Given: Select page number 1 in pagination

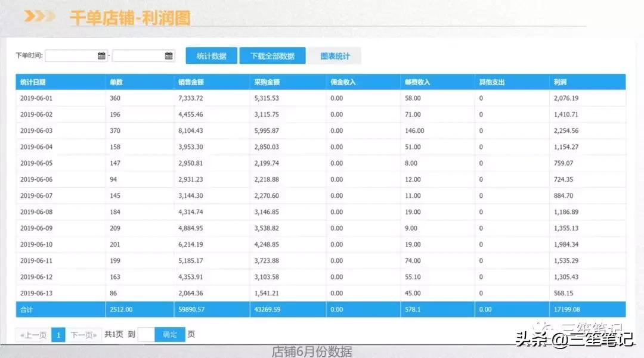Looking at the screenshot, I should [x=58, y=334].
